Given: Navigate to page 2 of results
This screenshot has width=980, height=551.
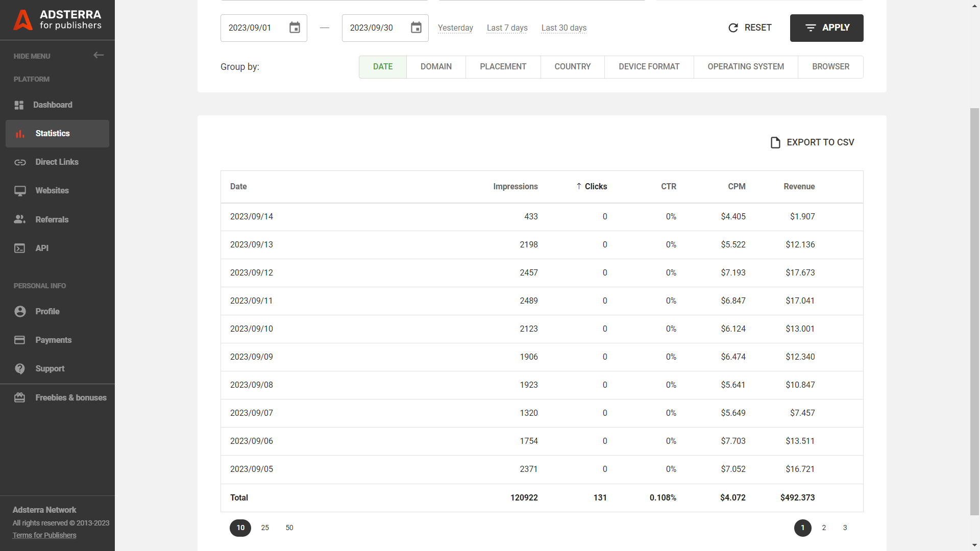Looking at the screenshot, I should pyautogui.click(x=823, y=528).
